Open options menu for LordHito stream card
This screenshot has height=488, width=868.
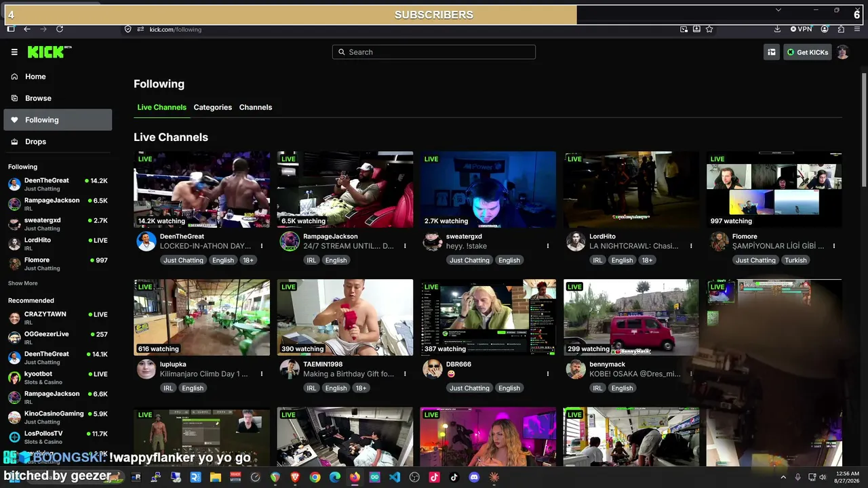tap(691, 246)
